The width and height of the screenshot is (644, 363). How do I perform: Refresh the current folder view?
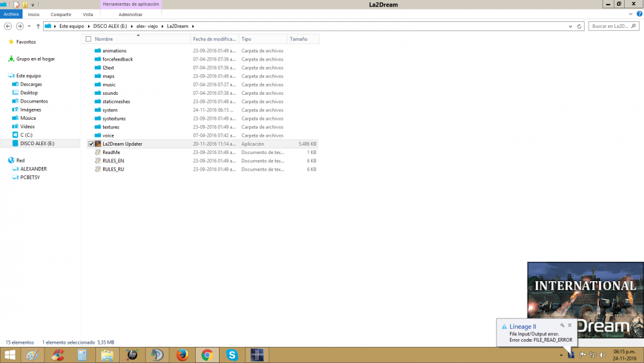point(580,26)
